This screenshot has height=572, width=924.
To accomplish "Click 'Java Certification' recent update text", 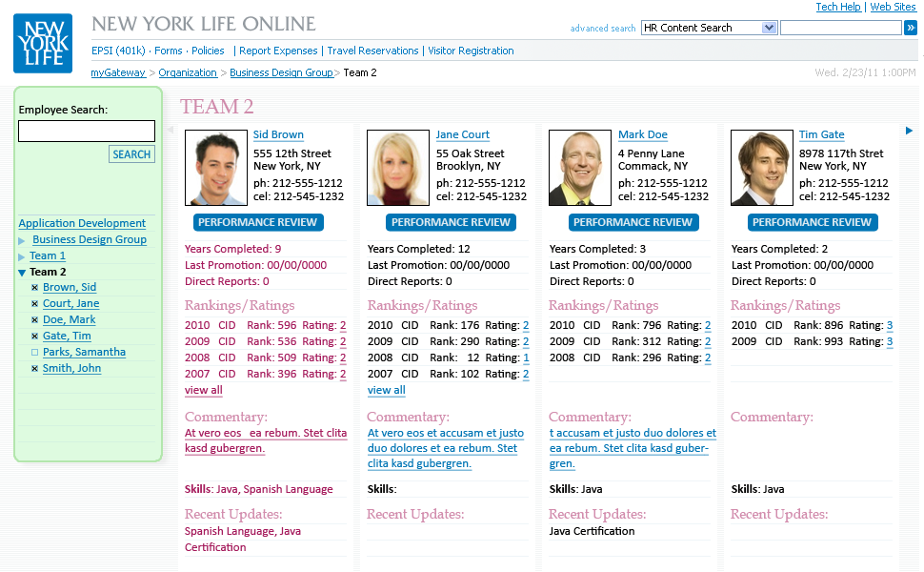I will tap(592, 531).
